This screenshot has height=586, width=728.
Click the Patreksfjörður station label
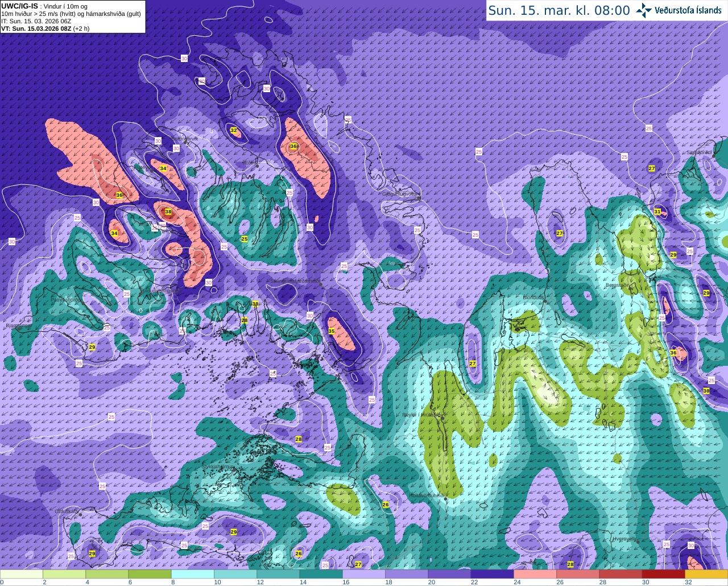point(65,299)
